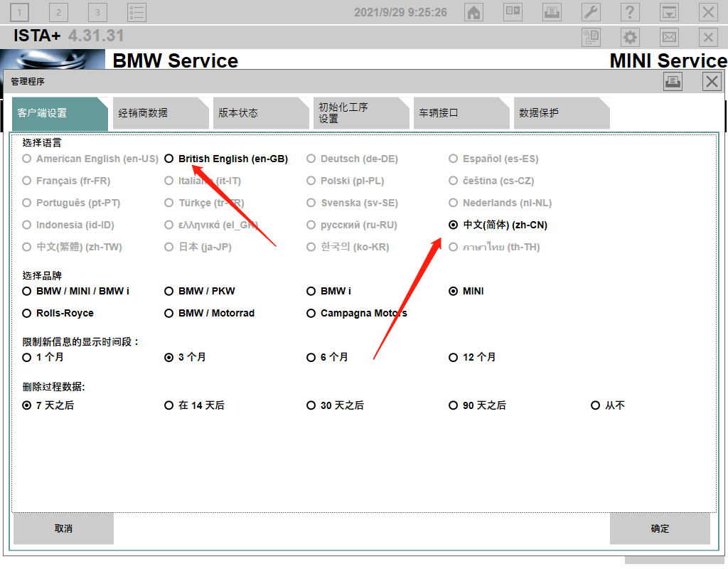This screenshot has height=569, width=728.
Task: Click the 取消 cancel button
Action: 63,528
